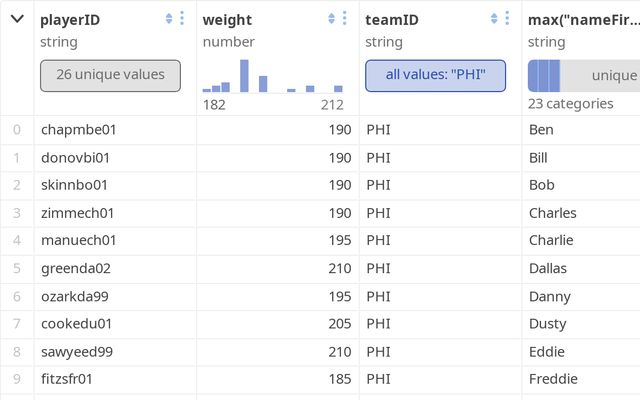Select the tallest bar in the weight histogram

(x=244, y=76)
